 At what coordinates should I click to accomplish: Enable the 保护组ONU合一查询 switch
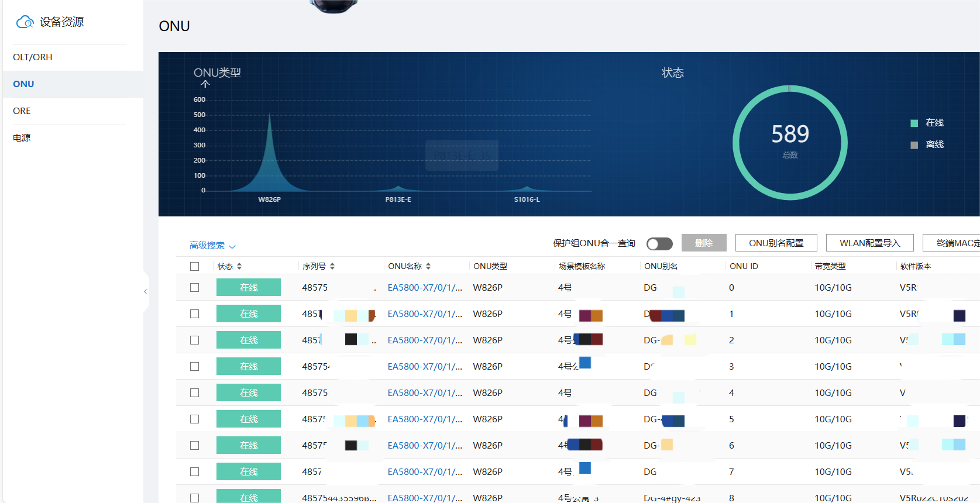point(659,243)
